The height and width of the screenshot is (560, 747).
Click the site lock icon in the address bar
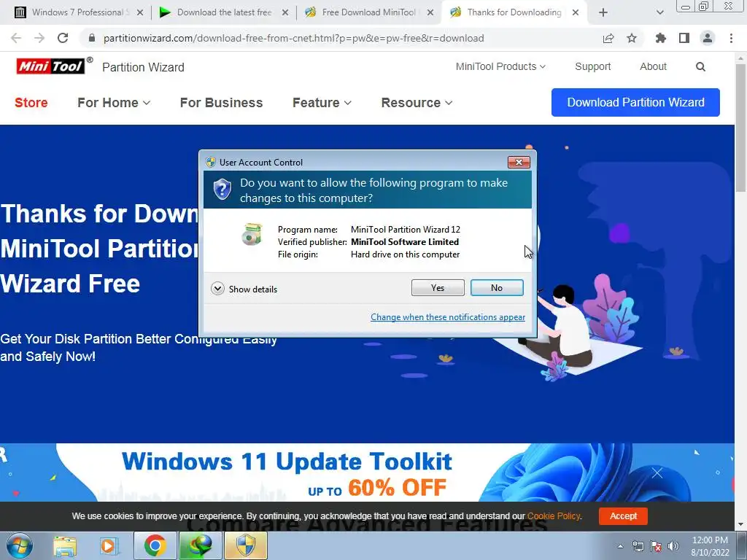coord(92,38)
